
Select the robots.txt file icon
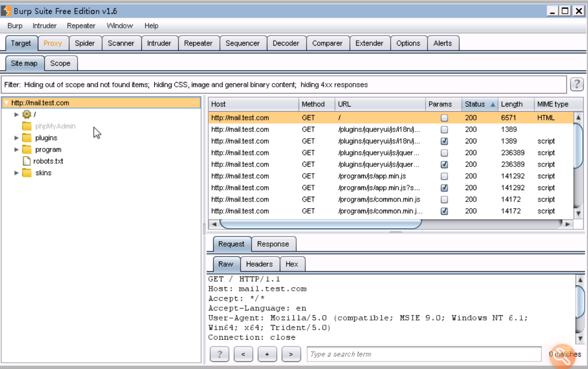[x=27, y=161]
